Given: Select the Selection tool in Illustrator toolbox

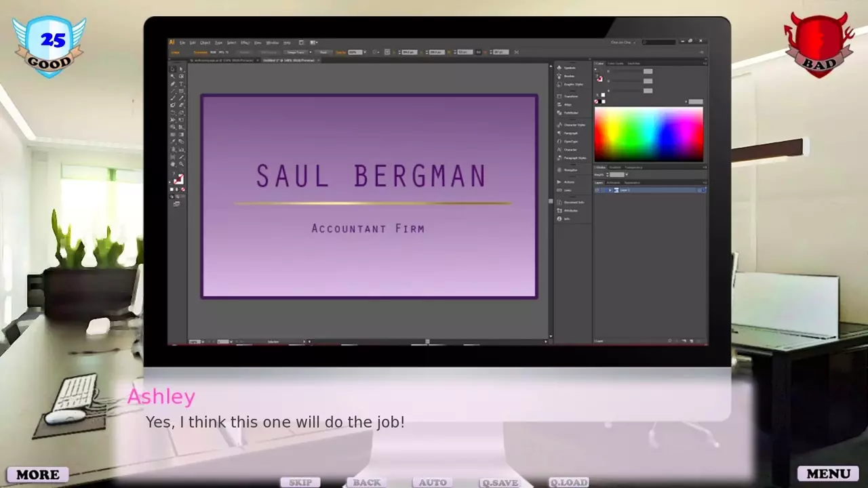Looking at the screenshot, I should pos(172,69).
